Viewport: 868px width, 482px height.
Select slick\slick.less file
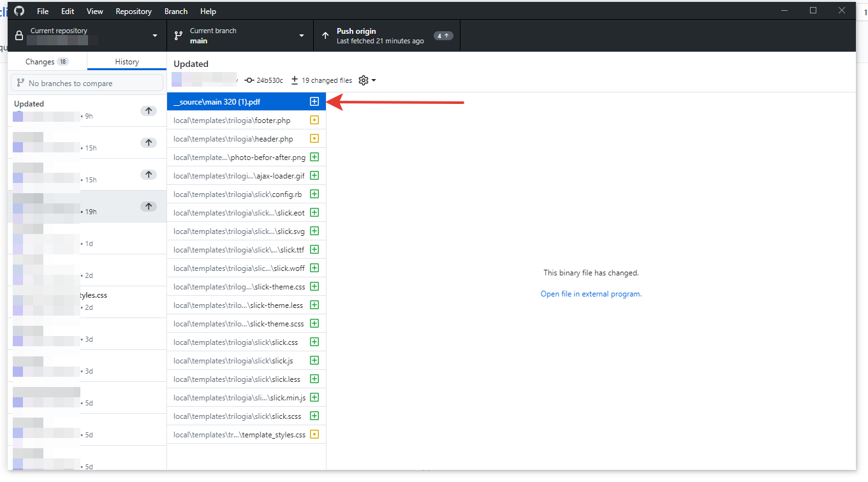pos(247,379)
